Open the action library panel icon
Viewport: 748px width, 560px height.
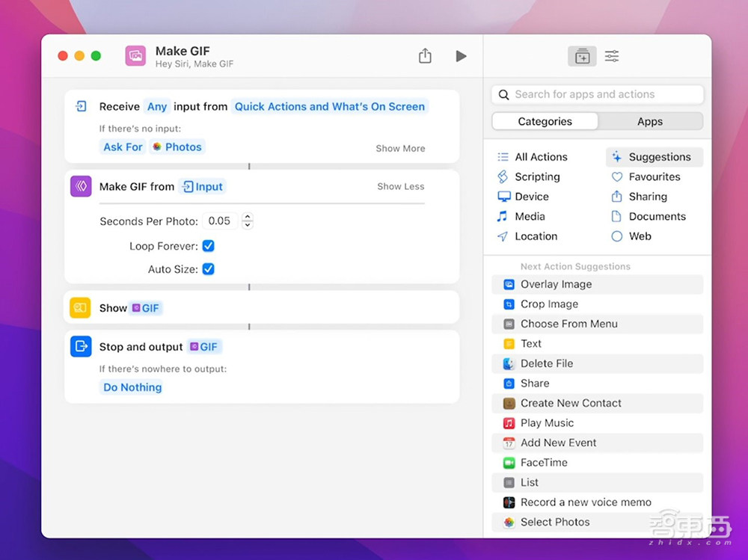pyautogui.click(x=582, y=56)
